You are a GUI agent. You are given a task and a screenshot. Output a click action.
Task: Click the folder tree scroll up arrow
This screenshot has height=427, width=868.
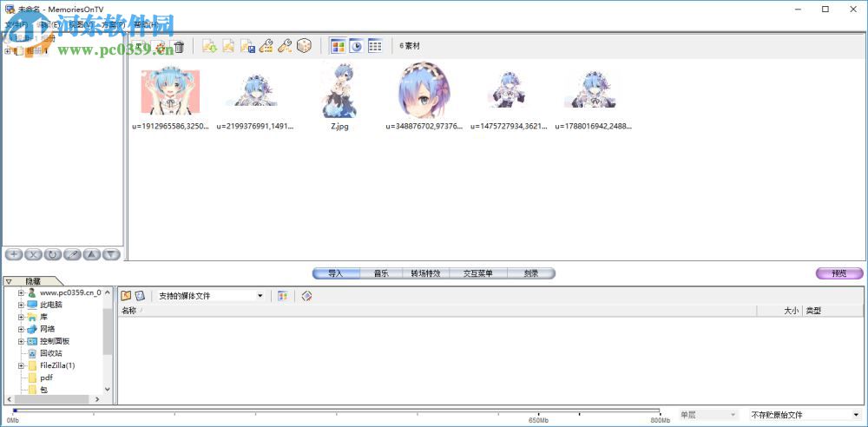(108, 292)
